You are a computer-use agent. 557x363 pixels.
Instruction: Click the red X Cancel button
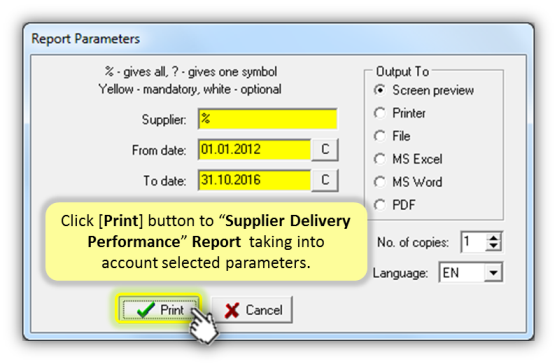pyautogui.click(x=252, y=310)
